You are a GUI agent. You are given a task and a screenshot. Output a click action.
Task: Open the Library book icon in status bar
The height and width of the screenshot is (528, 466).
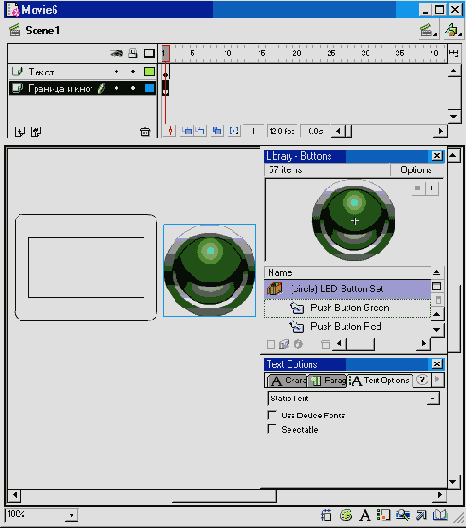click(440, 515)
